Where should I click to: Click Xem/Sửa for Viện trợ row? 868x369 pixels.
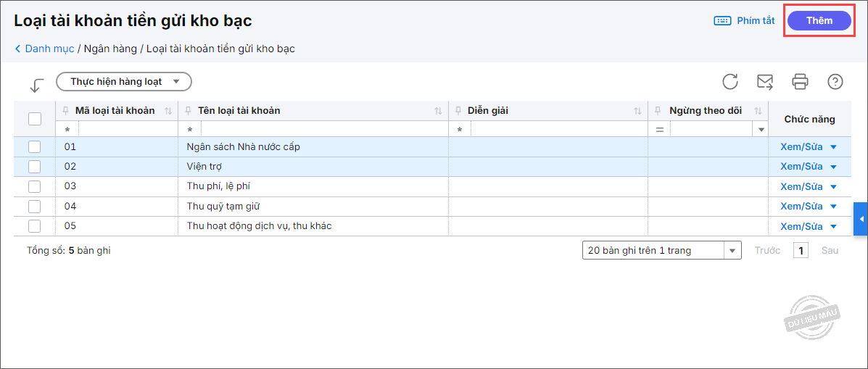pyautogui.click(x=801, y=167)
